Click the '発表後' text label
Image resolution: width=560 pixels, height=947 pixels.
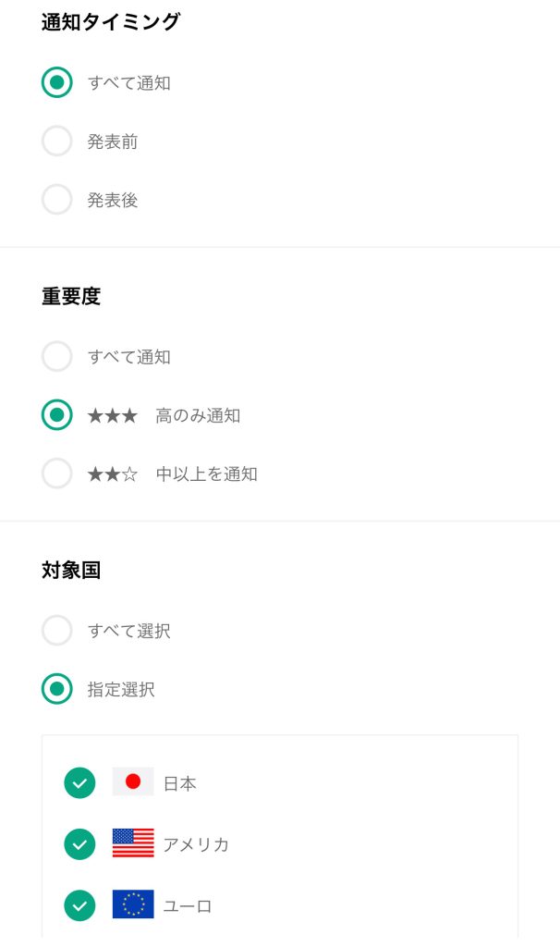pos(113,201)
